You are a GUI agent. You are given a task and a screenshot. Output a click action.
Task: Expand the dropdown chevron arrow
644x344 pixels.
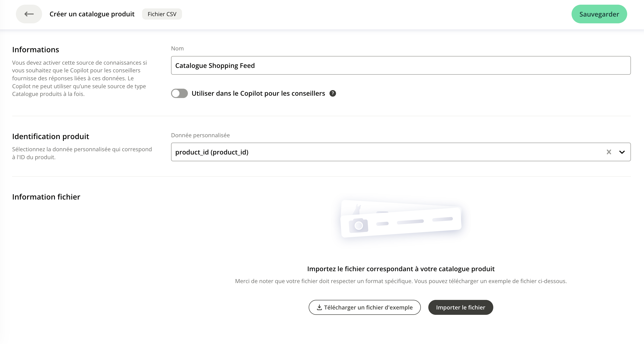pos(622,152)
